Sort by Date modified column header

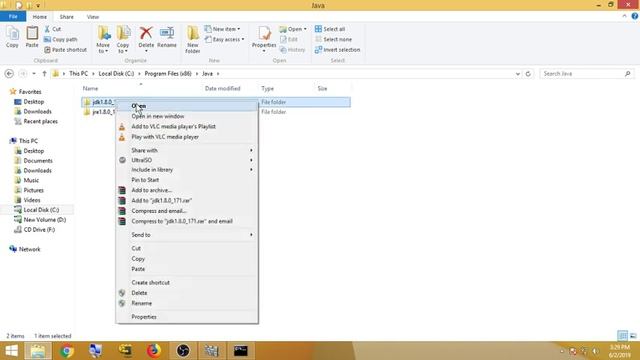click(222, 88)
